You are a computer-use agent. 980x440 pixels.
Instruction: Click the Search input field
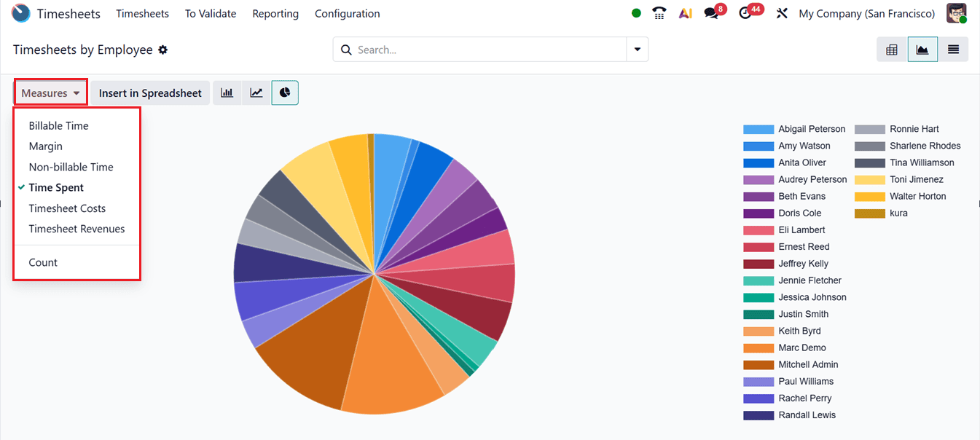(488, 50)
